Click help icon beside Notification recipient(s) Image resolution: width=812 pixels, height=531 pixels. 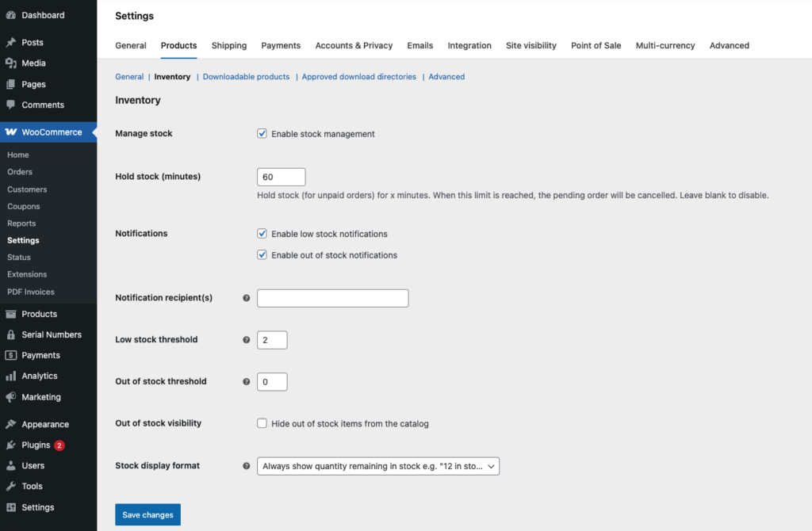(x=246, y=298)
